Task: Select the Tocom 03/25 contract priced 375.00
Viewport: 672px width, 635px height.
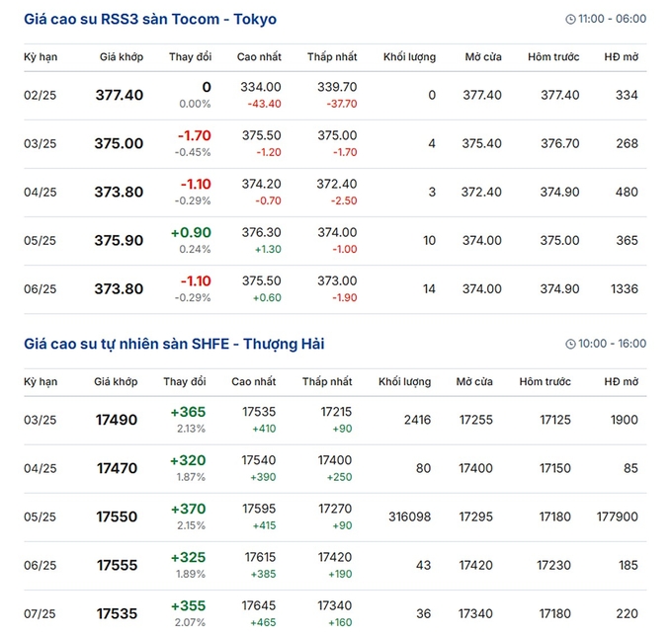Action: coord(335,144)
